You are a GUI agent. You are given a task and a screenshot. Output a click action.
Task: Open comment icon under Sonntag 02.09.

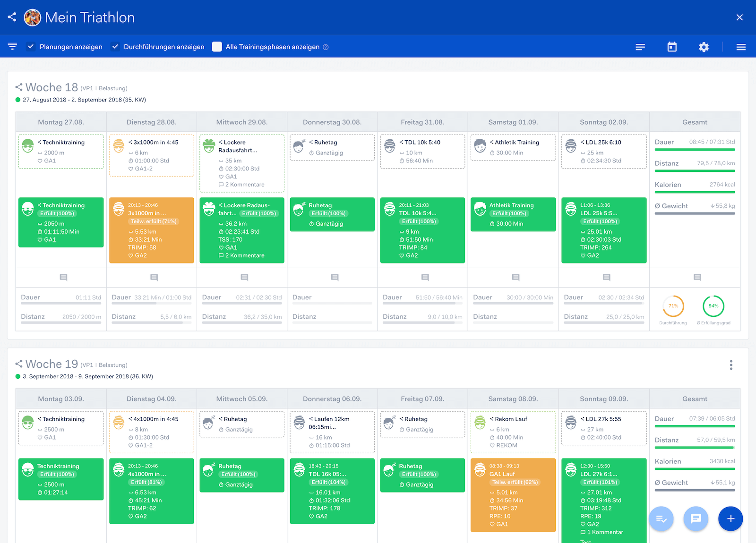606,278
